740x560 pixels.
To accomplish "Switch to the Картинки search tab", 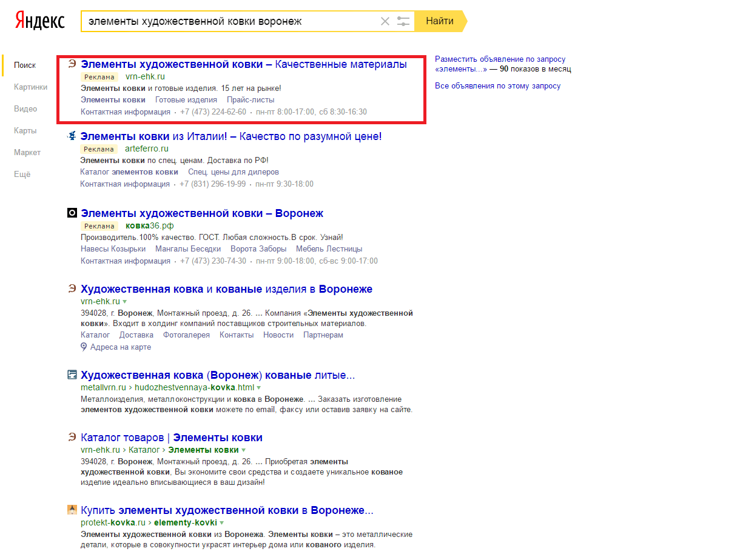I will tap(31, 87).
